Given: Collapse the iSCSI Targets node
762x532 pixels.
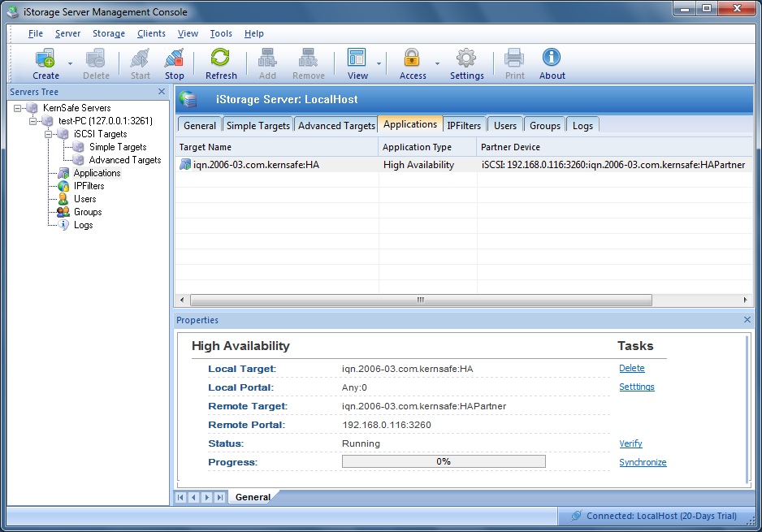Looking at the screenshot, I should pyautogui.click(x=48, y=134).
